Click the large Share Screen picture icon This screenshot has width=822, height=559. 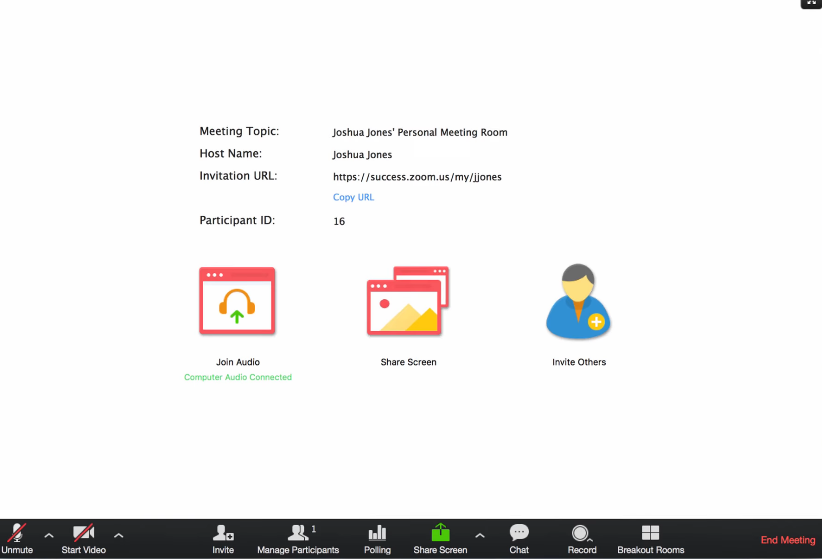408,301
